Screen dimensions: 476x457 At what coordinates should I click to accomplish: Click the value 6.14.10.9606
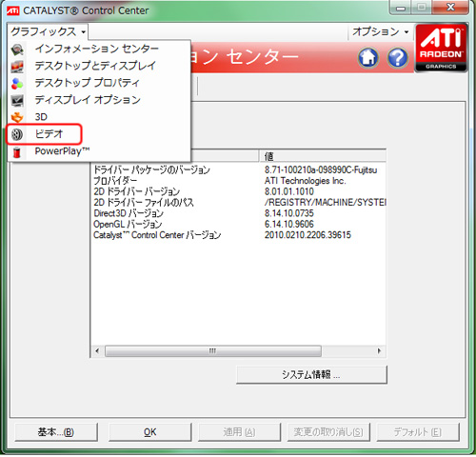pos(289,224)
